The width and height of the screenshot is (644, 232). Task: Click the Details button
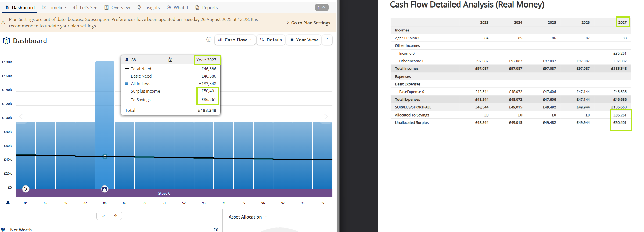(x=271, y=40)
